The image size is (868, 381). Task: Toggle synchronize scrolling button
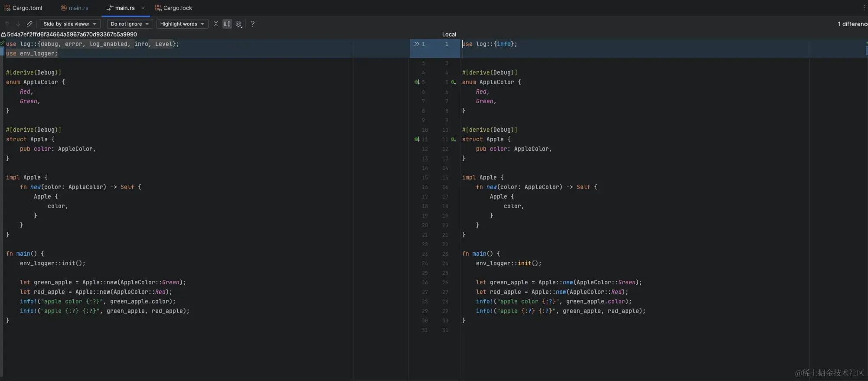coord(227,24)
